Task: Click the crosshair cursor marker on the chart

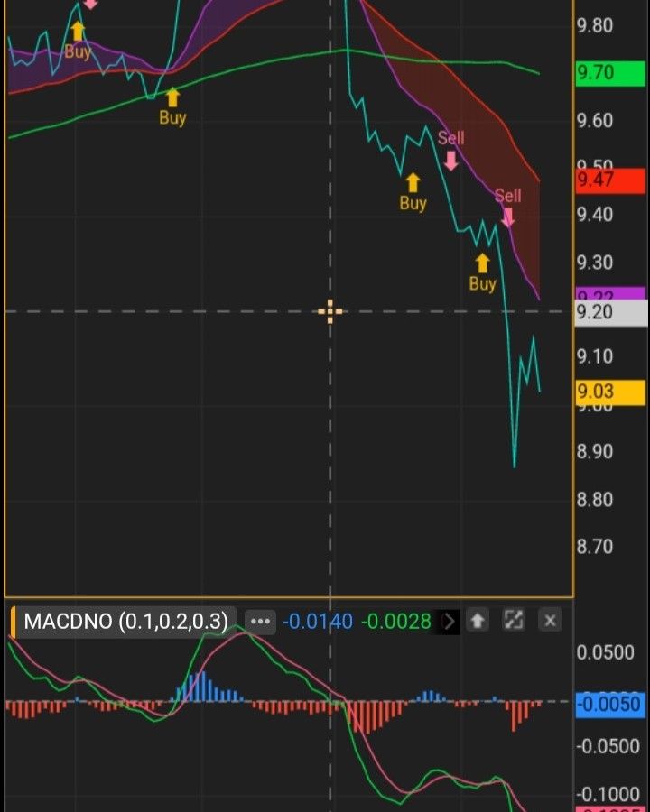Action: 330,312
